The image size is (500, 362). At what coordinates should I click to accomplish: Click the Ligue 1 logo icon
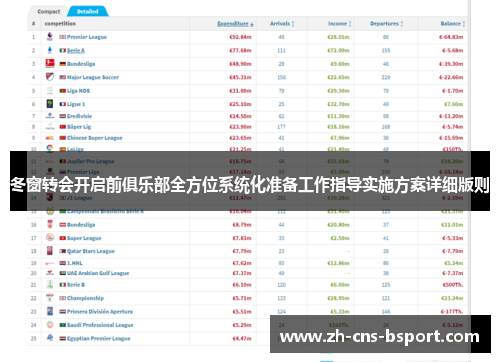(50, 104)
